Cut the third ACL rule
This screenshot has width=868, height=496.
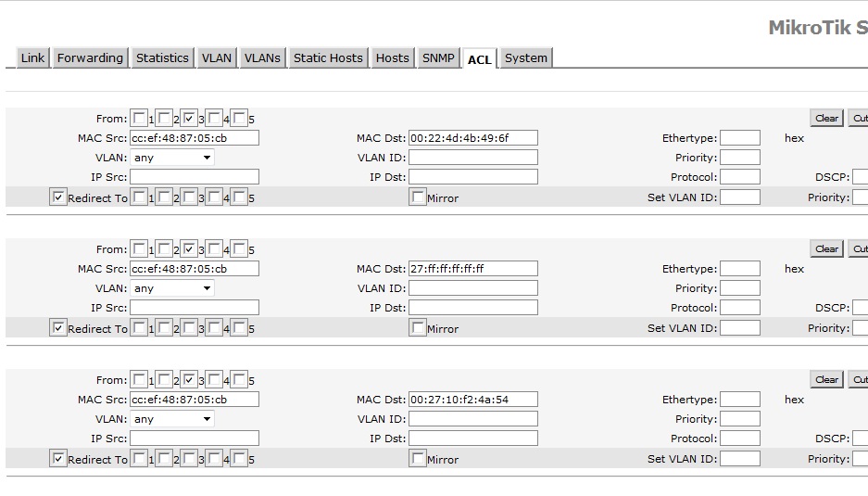859,379
